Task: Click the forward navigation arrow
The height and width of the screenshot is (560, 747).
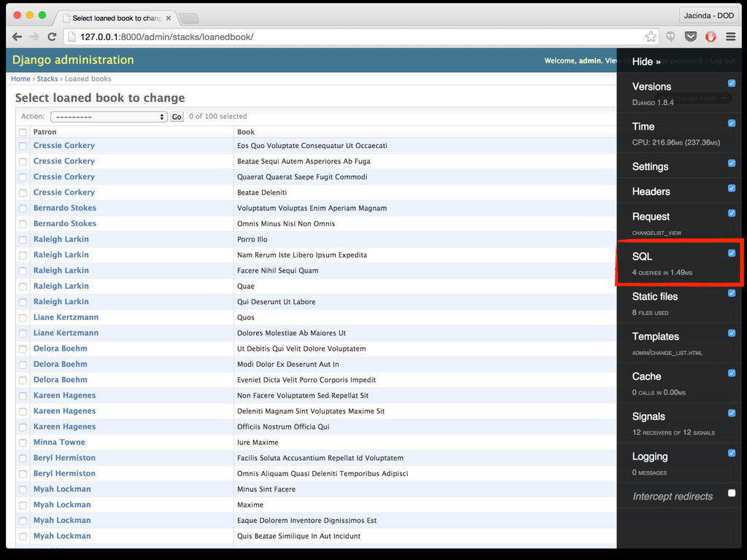Action: coord(34,36)
